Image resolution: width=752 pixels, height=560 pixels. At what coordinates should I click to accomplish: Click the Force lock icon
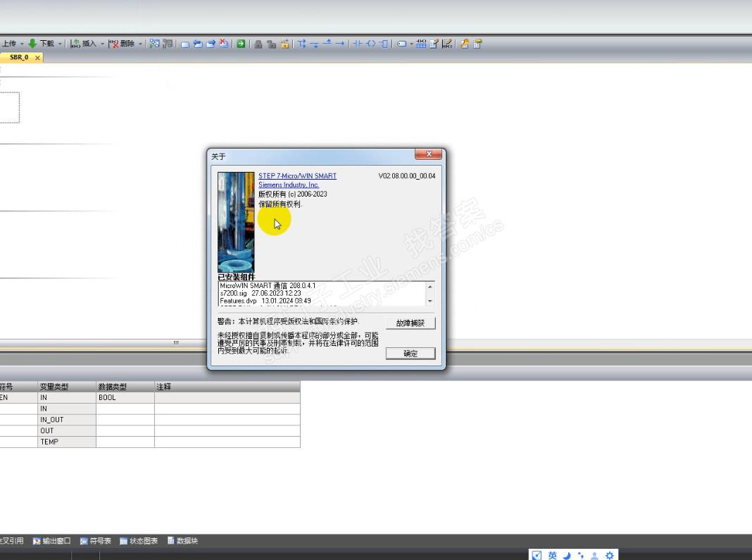coord(258,44)
